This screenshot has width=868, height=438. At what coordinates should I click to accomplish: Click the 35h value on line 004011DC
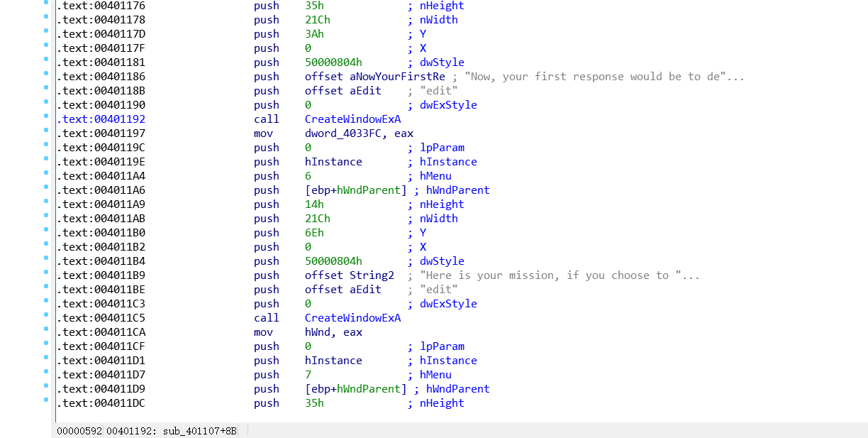(x=314, y=403)
